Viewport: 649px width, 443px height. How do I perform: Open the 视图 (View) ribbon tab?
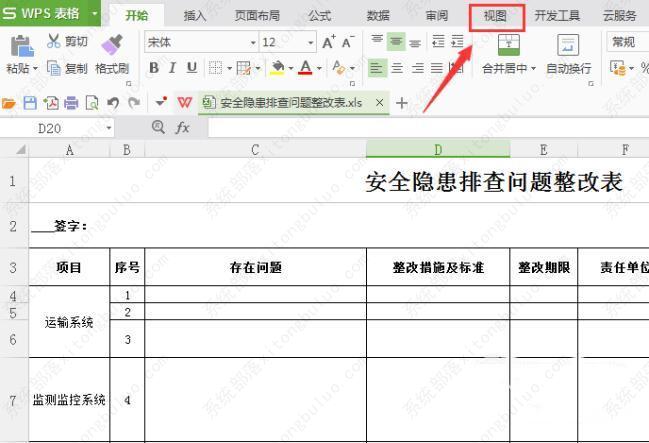tap(495, 16)
